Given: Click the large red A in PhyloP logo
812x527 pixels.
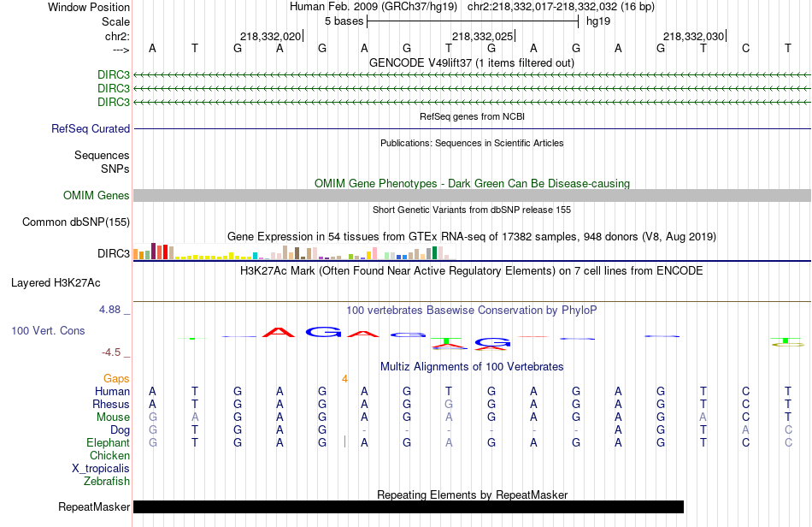Looking at the screenshot, I should pos(279,332).
